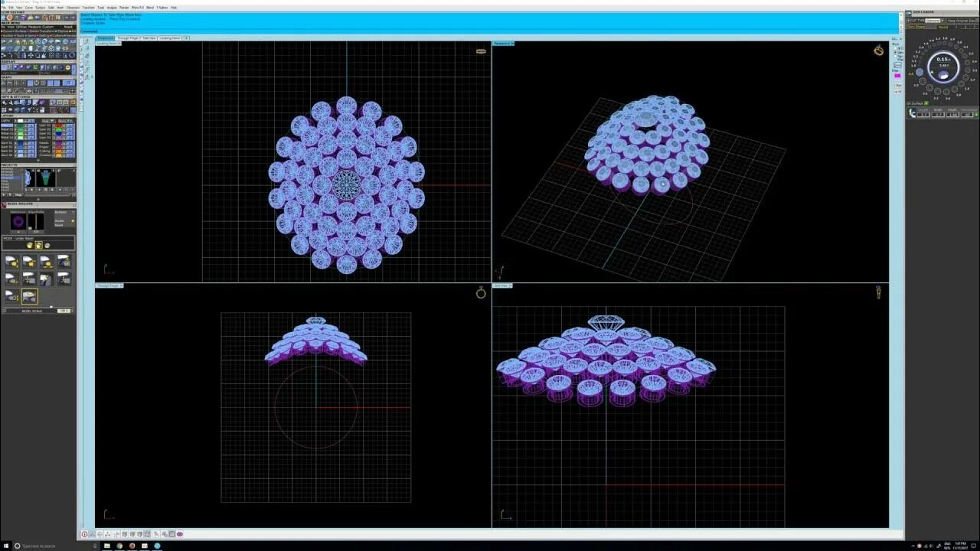
Task: Choose the first bezel style thumbnail in top row
Action: [12, 261]
